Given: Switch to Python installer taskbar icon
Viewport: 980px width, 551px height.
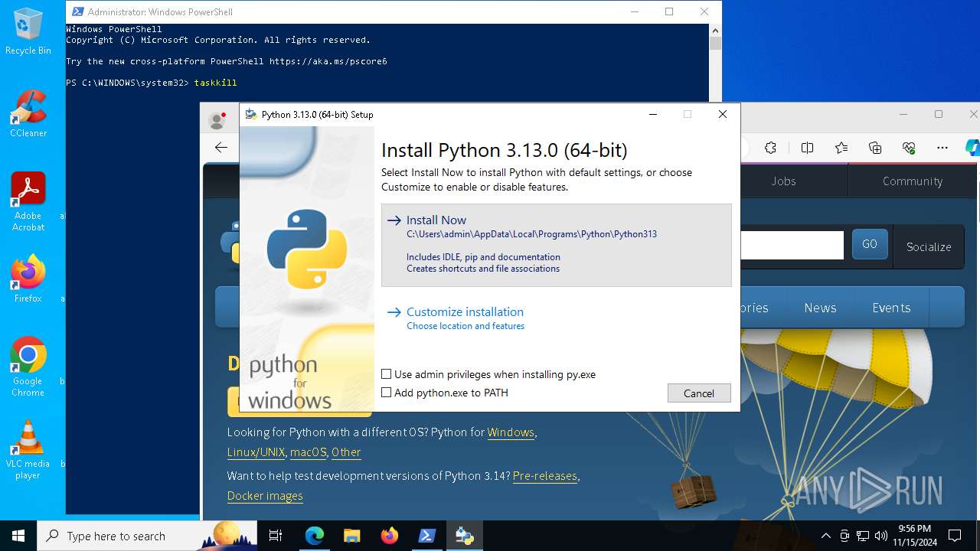Looking at the screenshot, I should [464, 536].
